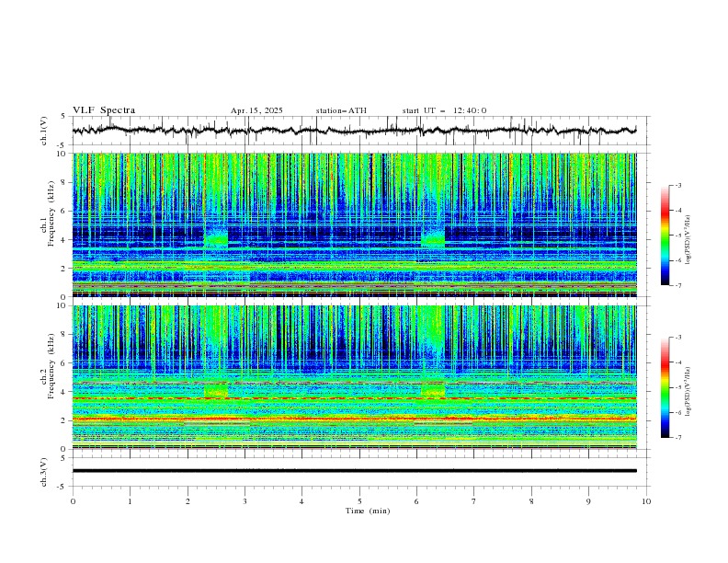Click the "-7" label on ch.2 colorbar
Viewport: 728px width, 563px height.
click(x=677, y=437)
